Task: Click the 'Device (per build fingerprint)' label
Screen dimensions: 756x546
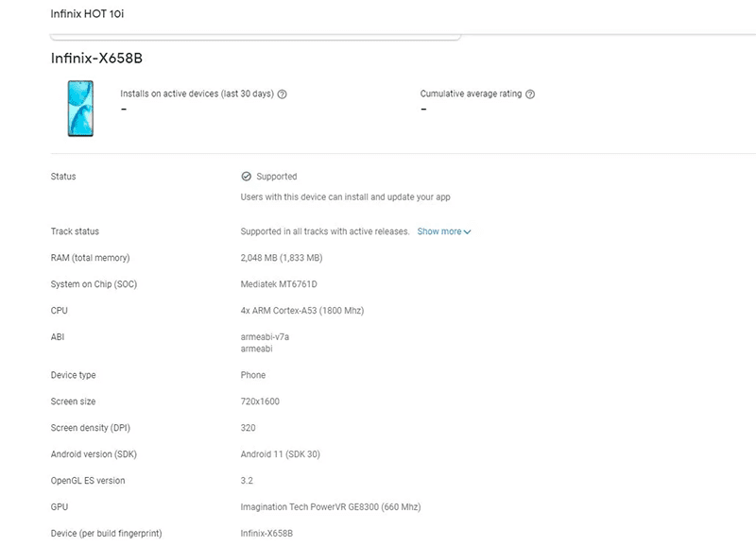Action: click(x=106, y=533)
